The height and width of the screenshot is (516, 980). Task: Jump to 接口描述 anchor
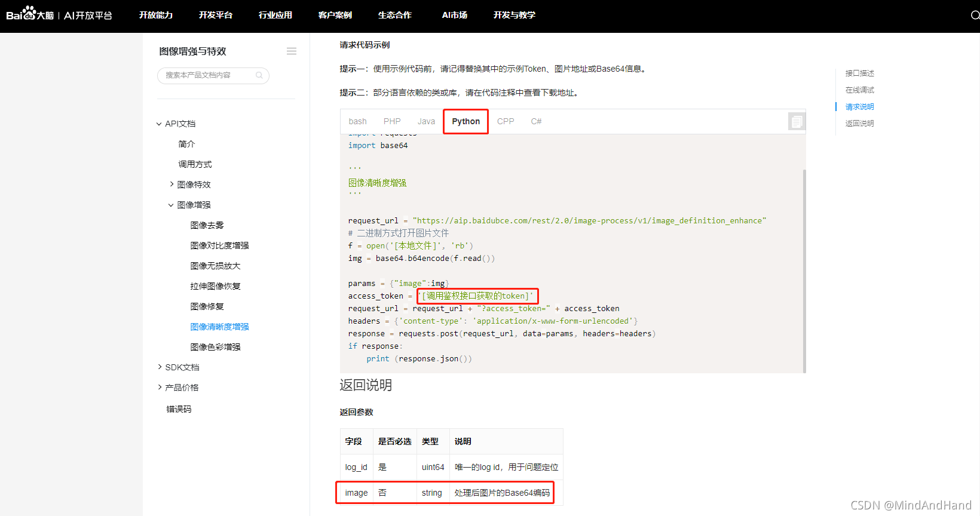(859, 73)
